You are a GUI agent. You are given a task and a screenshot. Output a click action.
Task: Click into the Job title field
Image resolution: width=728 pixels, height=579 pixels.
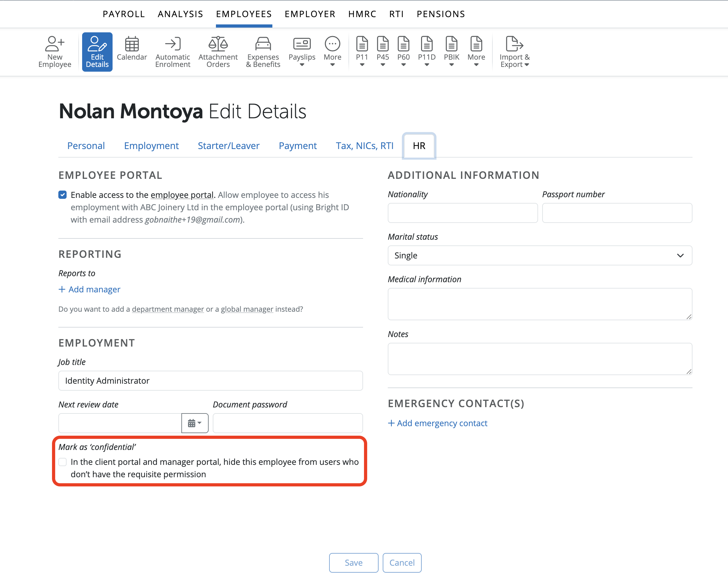click(210, 381)
